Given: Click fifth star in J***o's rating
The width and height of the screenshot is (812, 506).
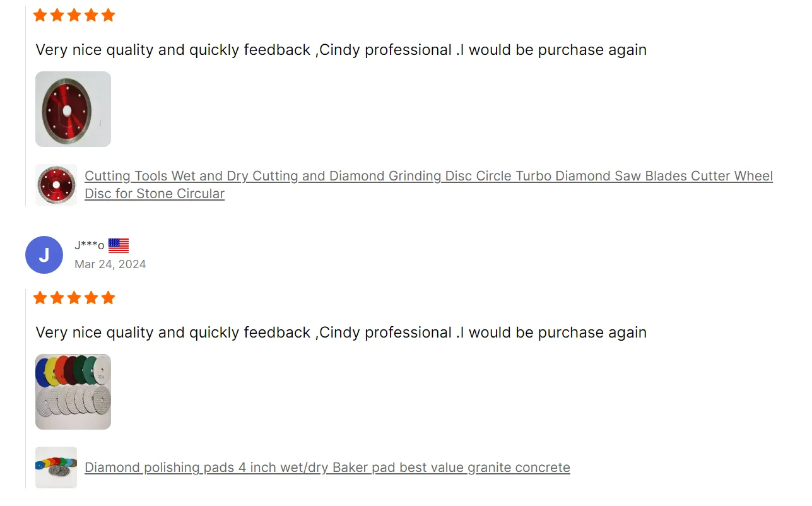Looking at the screenshot, I should pos(109,298).
